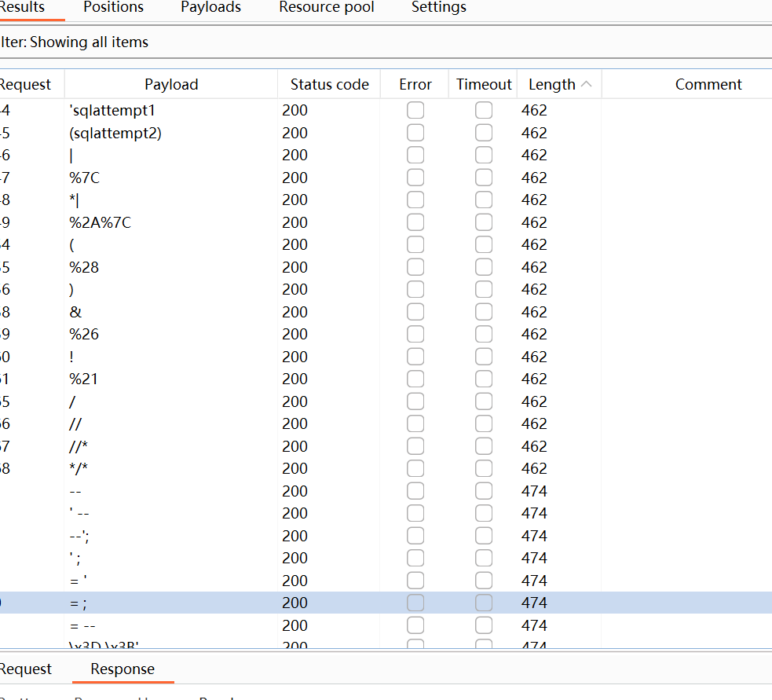Select the & payload row
The width and height of the screenshot is (772, 700).
pyautogui.click(x=386, y=312)
